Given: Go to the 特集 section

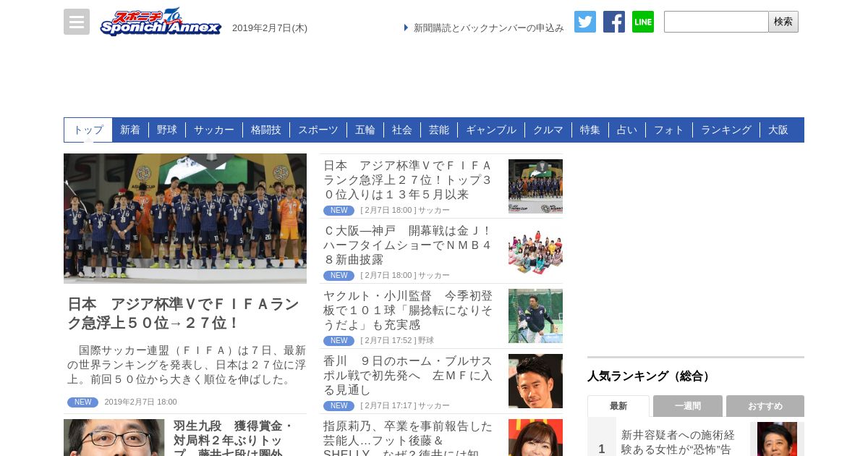Looking at the screenshot, I should point(590,130).
